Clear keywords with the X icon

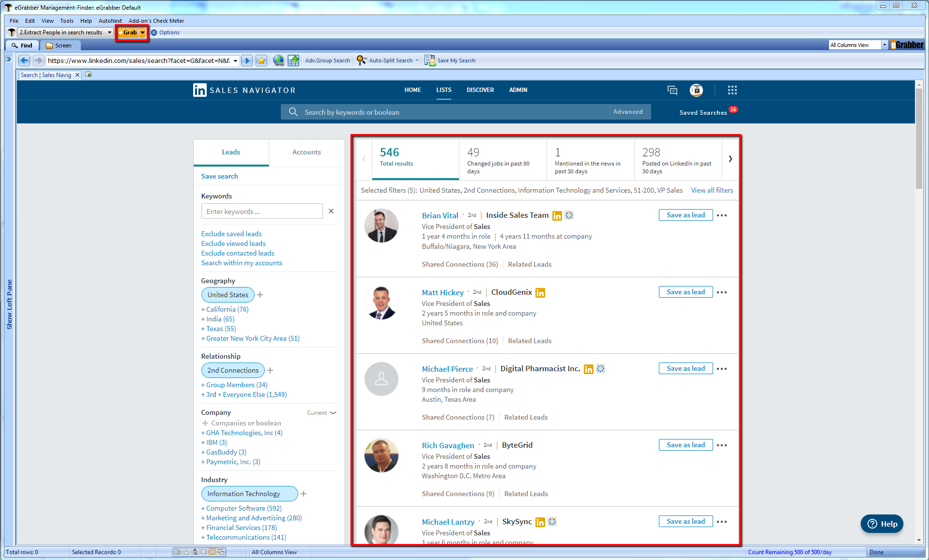click(331, 211)
